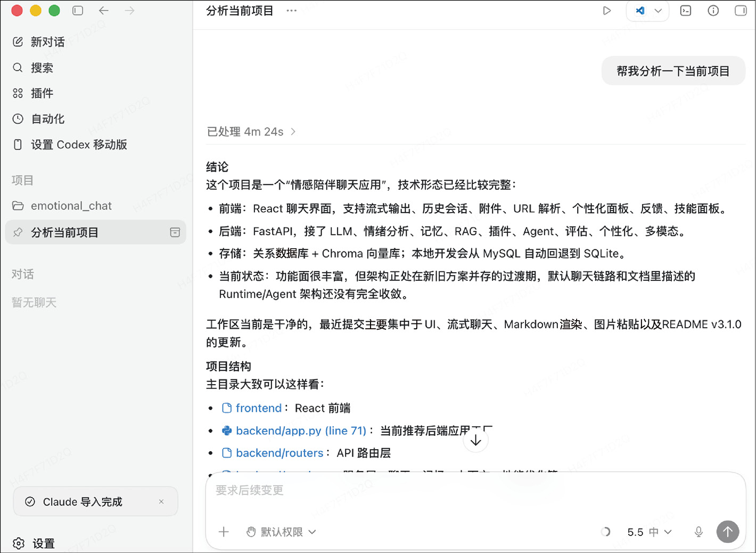Click the plus attachment icon
Screen dimensions: 756x553
coord(224,532)
